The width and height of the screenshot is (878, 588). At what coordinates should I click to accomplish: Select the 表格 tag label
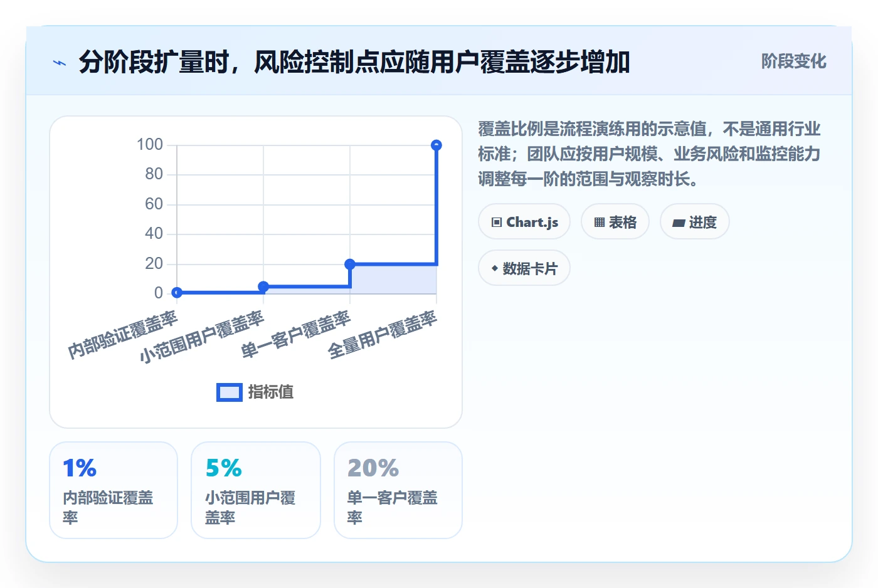pos(623,223)
